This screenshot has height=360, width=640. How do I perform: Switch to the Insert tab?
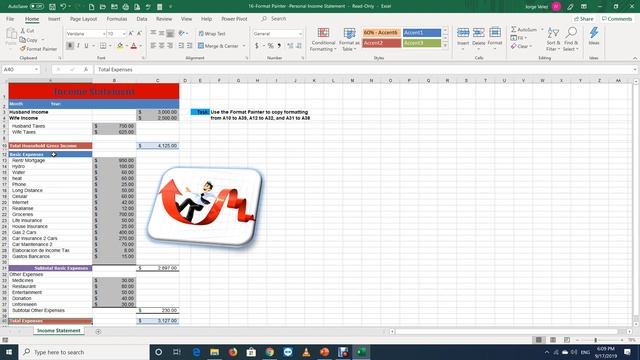point(54,19)
